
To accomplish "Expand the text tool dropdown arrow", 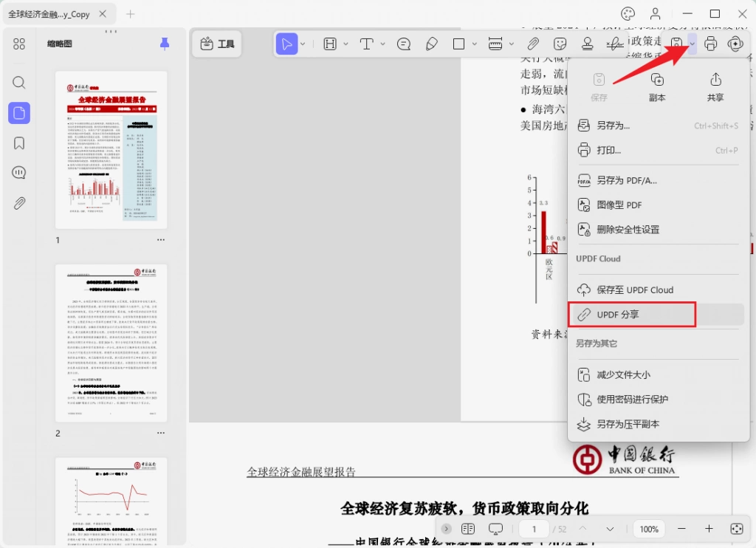I will pyautogui.click(x=383, y=44).
